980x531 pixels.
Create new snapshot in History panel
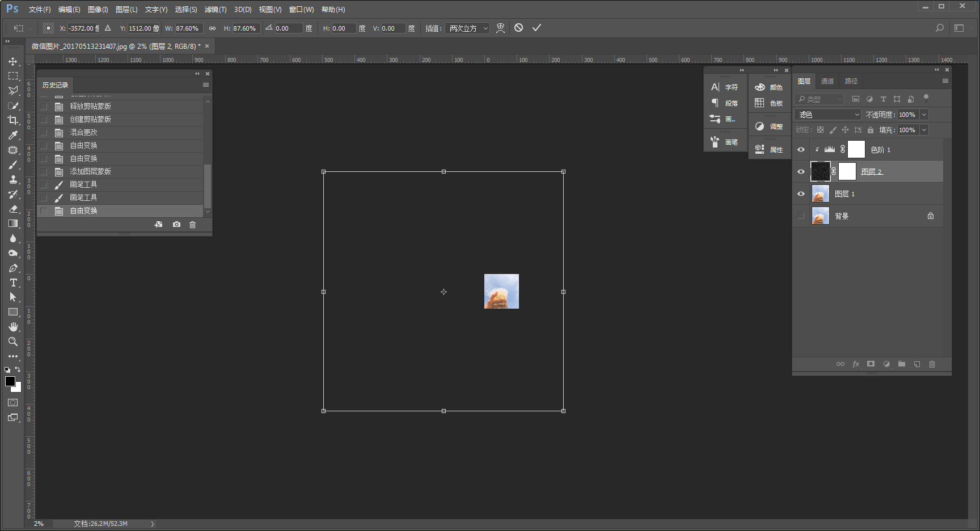tap(176, 225)
